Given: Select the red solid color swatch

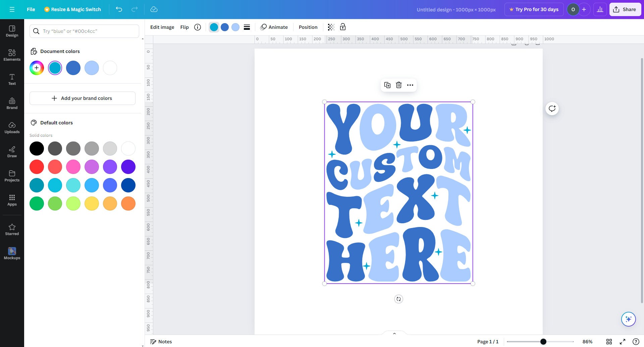Looking at the screenshot, I should tap(37, 167).
